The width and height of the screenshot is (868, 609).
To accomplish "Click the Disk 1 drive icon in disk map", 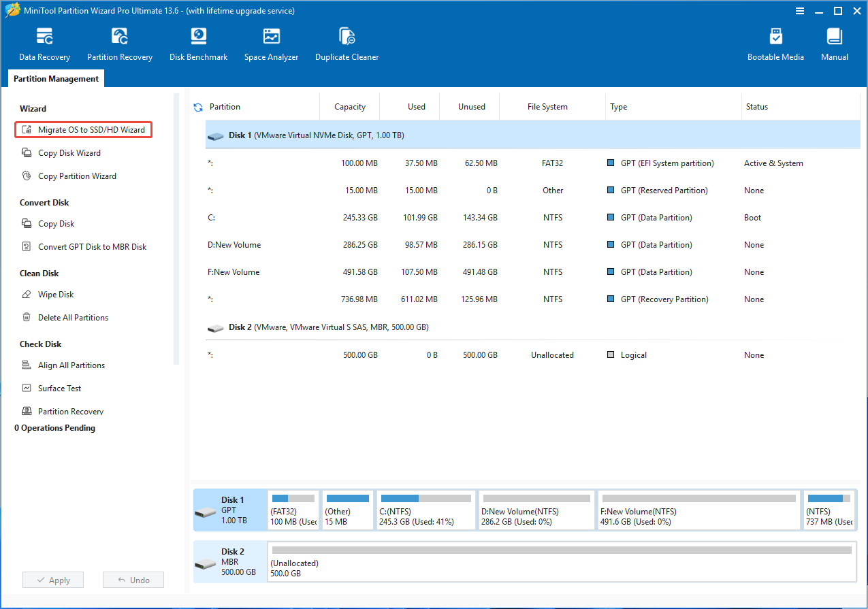I will click(x=205, y=512).
